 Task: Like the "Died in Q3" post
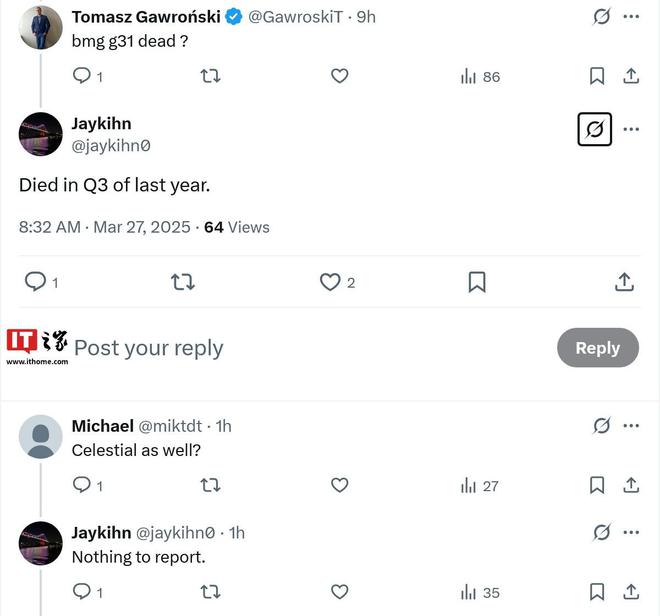330,282
